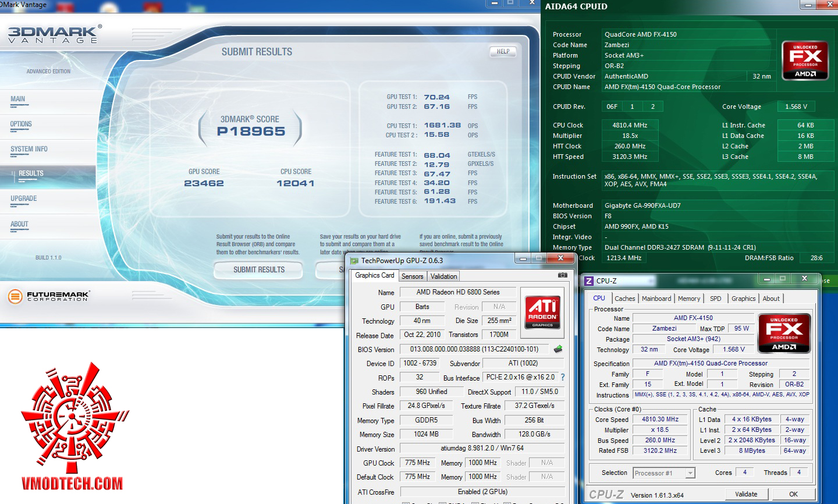The image size is (838, 504).
Task: Open the SPD tab in CPU-Z
Action: point(716,299)
